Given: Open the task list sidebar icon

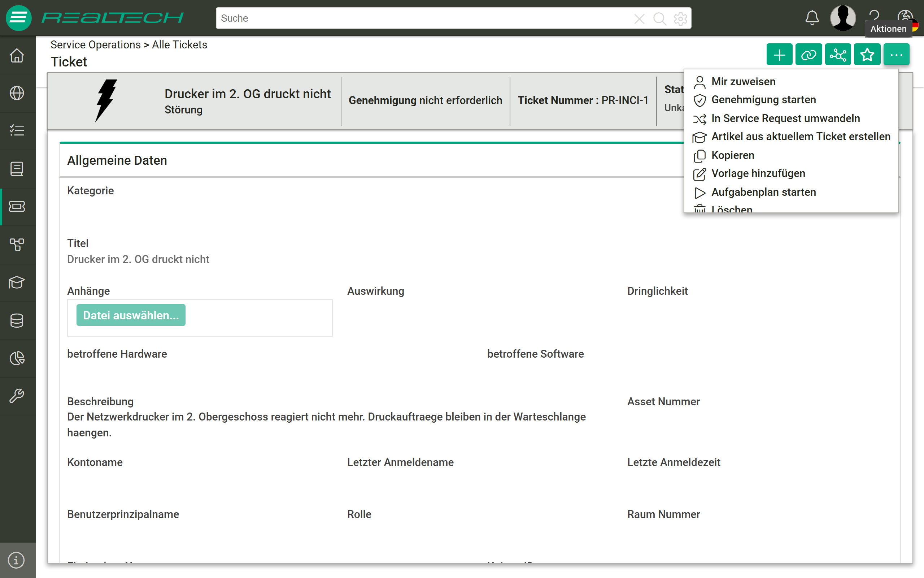Looking at the screenshot, I should (17, 131).
